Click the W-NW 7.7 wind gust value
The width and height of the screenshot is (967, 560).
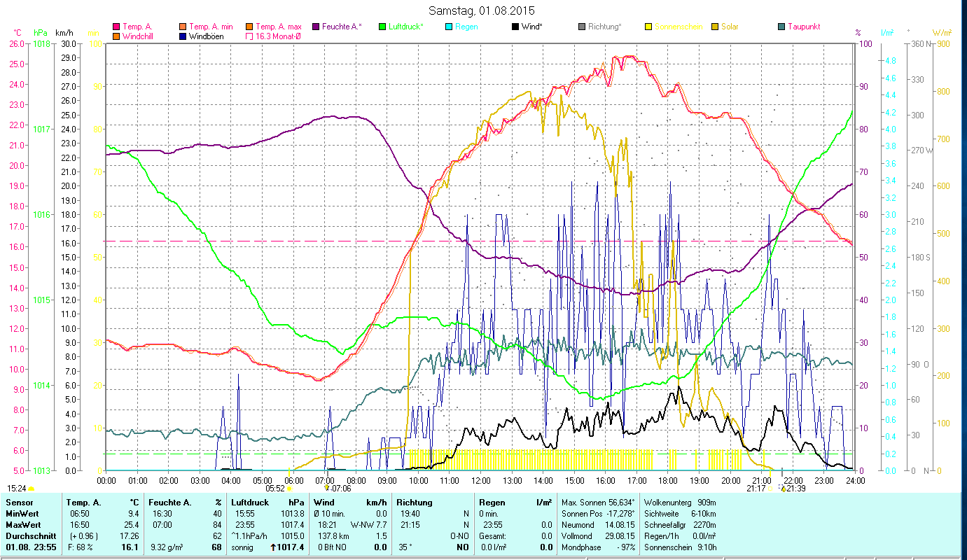[x=369, y=524]
